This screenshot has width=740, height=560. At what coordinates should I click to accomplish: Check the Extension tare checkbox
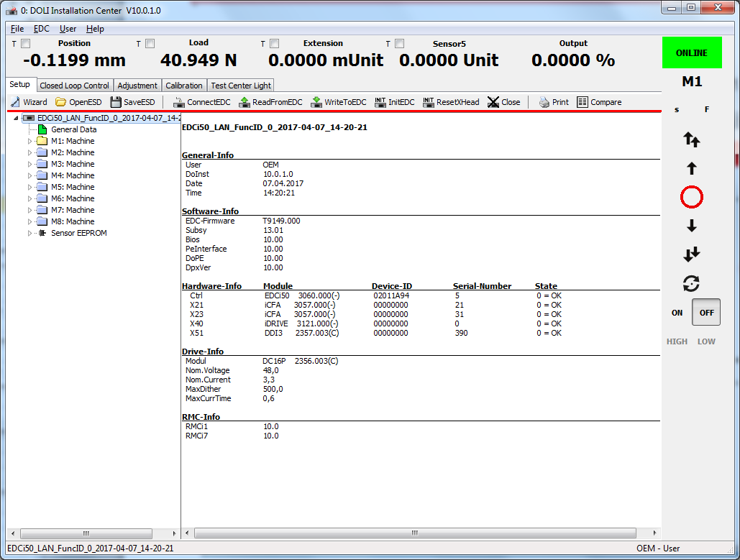(274, 44)
